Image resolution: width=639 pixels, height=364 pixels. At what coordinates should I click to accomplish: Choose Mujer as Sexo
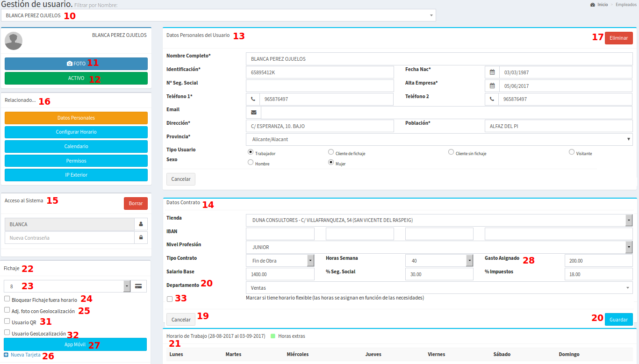[x=331, y=162]
